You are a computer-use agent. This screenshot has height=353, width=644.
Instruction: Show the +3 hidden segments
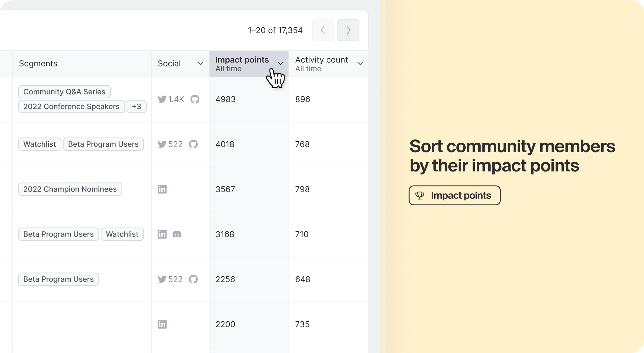coord(136,106)
